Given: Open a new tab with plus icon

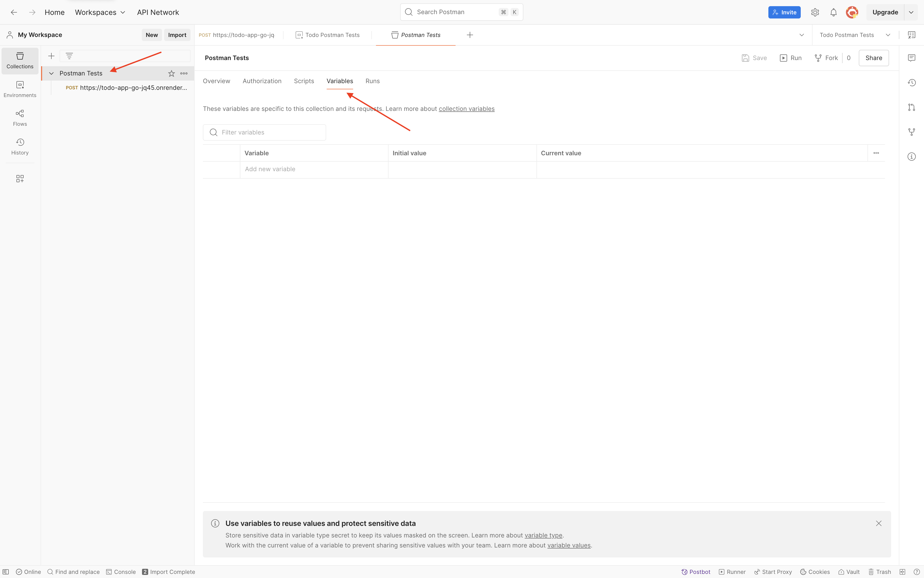Looking at the screenshot, I should (470, 35).
